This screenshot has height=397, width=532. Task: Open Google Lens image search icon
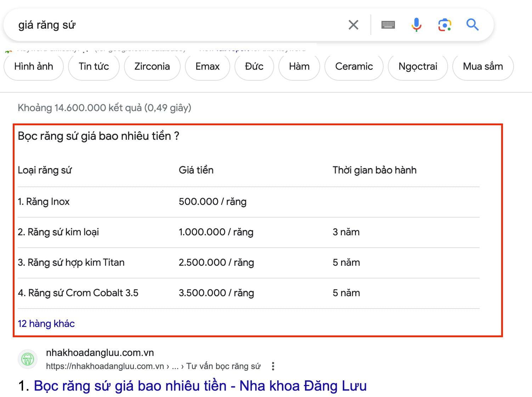click(x=445, y=25)
